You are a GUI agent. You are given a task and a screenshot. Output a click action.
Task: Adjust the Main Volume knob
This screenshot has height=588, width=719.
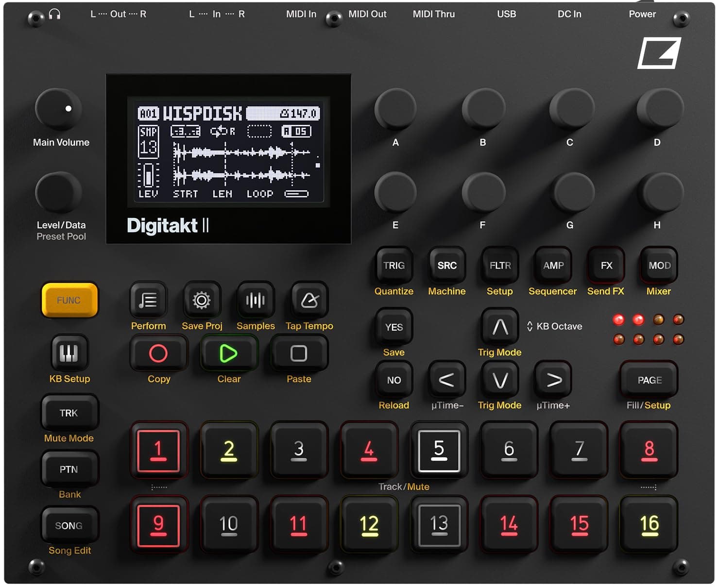(58, 108)
